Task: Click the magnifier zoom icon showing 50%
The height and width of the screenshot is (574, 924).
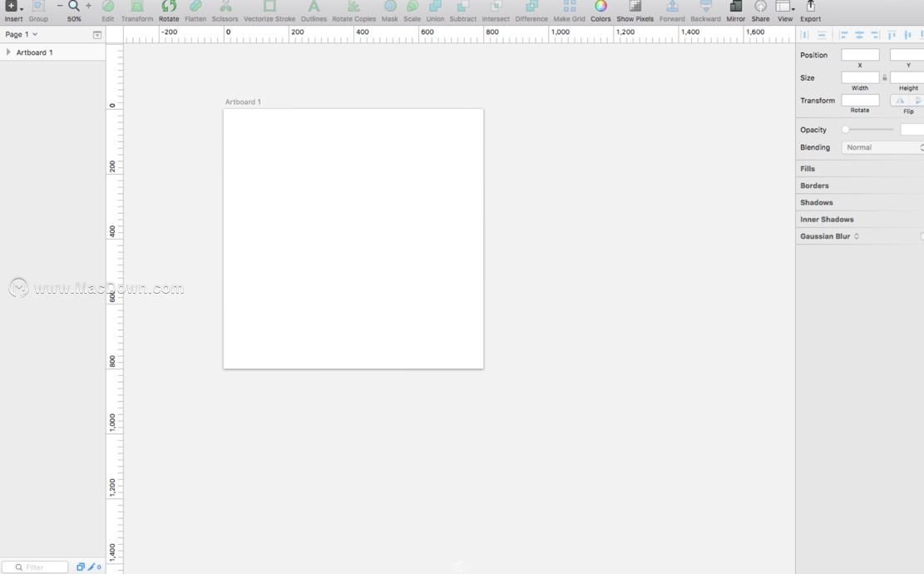Action: [74, 6]
